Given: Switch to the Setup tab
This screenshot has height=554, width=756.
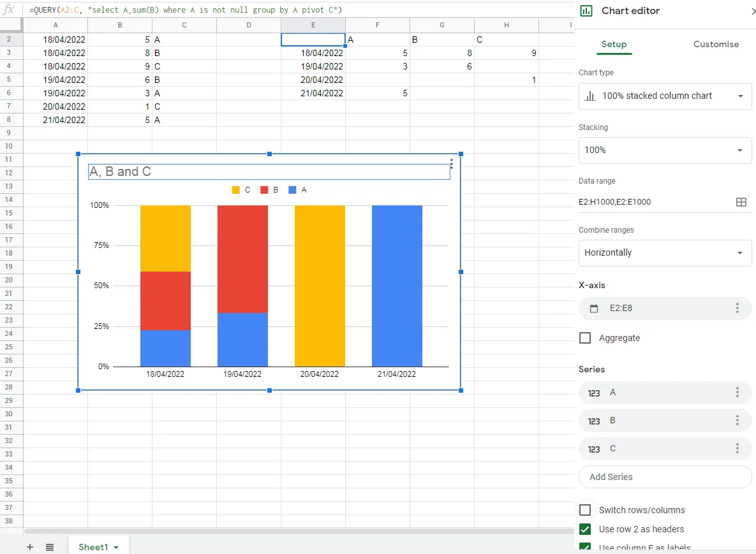Looking at the screenshot, I should [614, 45].
